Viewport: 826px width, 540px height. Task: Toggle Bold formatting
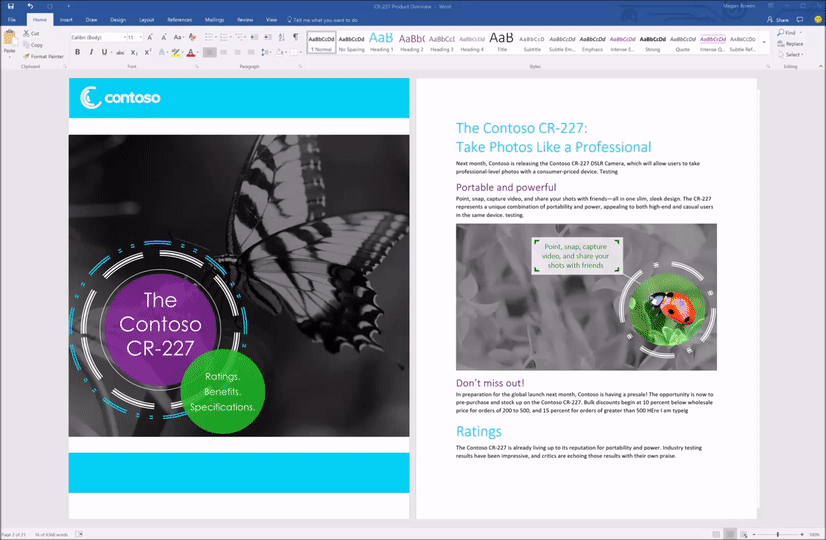pos(76,52)
